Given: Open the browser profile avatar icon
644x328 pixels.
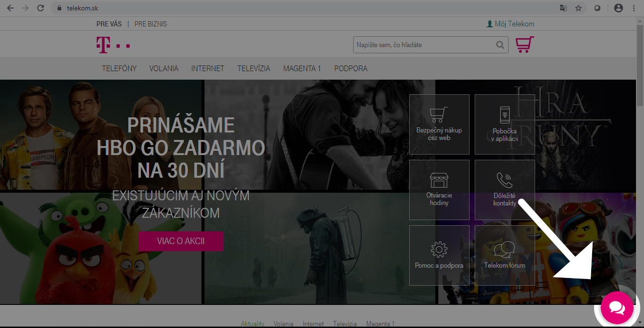Looking at the screenshot, I should coord(619,8).
